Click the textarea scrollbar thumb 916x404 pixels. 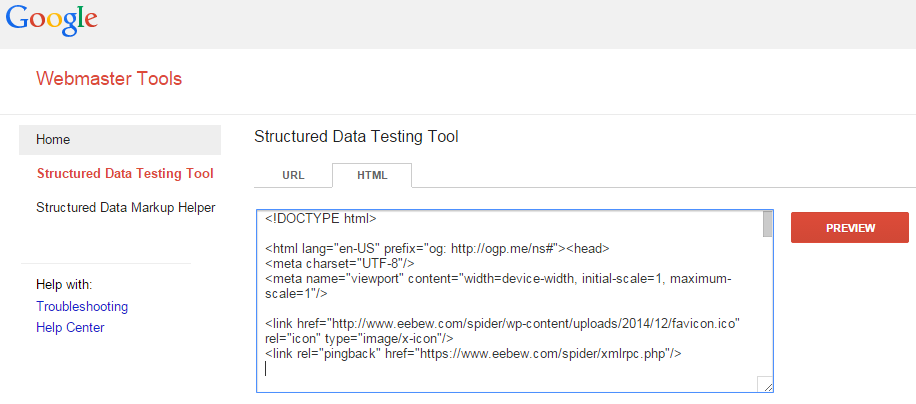(768, 224)
